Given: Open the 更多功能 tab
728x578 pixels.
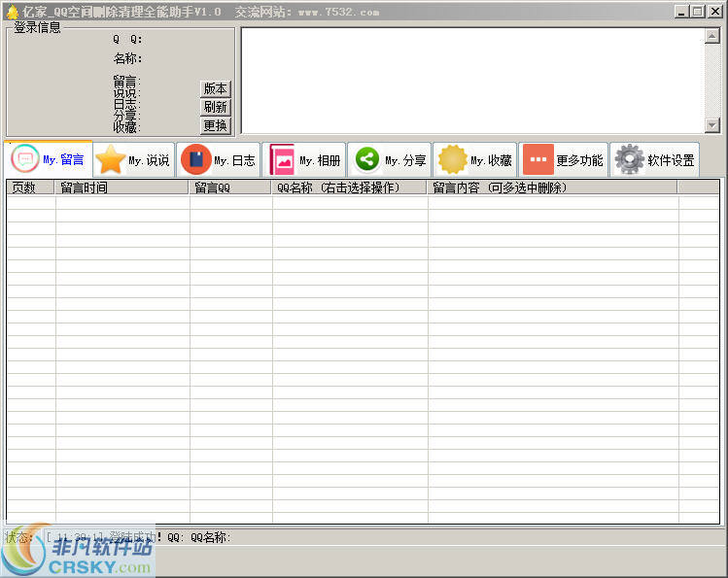Looking at the screenshot, I should point(563,159).
